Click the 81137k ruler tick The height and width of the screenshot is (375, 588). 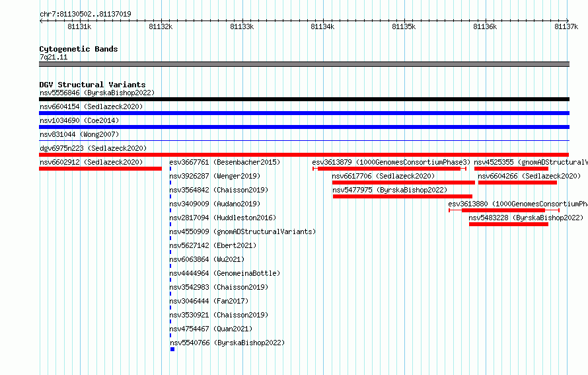566,26
